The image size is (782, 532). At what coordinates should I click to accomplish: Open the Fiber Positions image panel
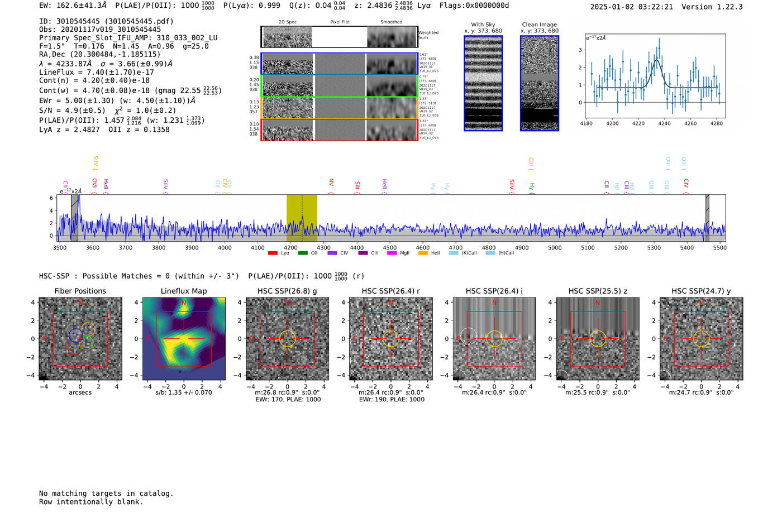point(80,339)
